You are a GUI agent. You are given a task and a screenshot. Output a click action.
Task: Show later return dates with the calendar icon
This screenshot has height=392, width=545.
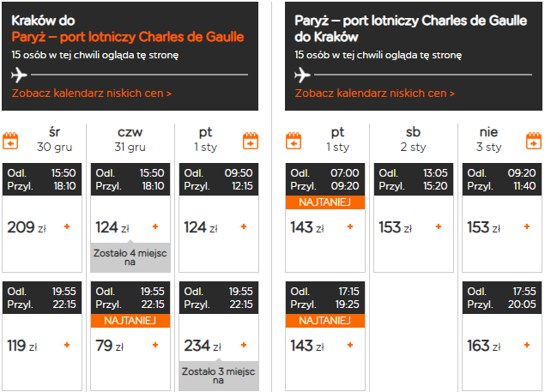click(x=534, y=141)
